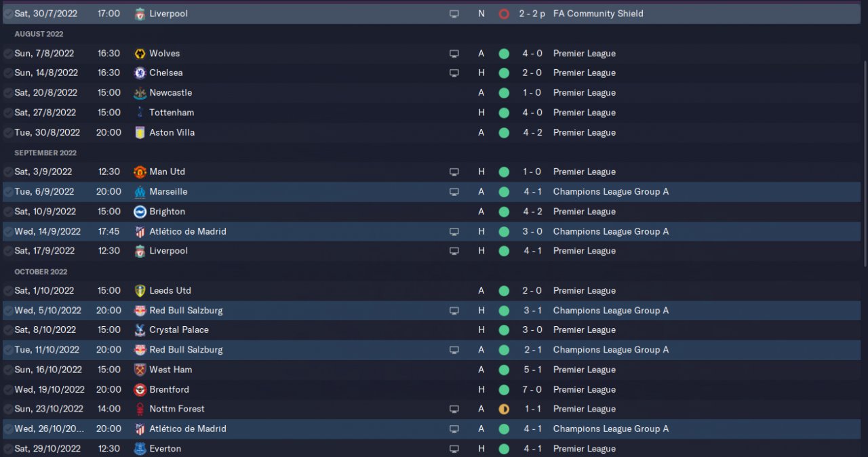Screen dimensions: 868x457
Task: Open FA Community Shield competition link
Action: (598, 14)
